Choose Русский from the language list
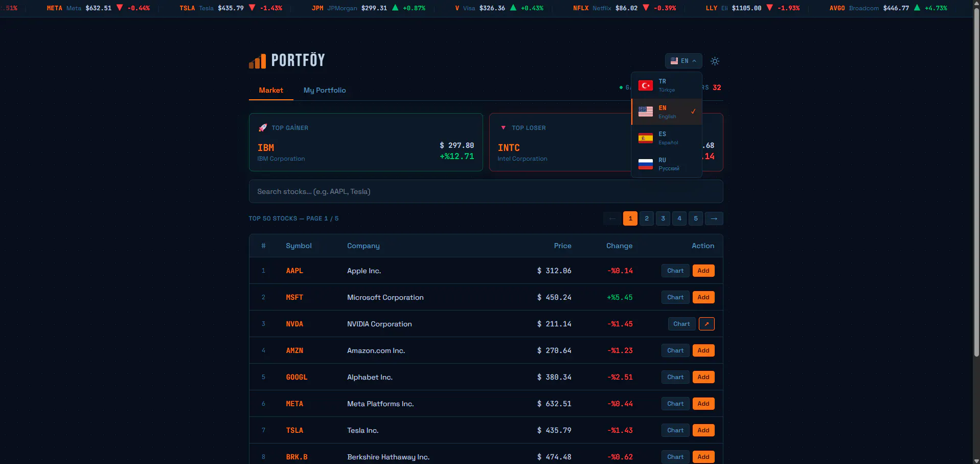The height and width of the screenshot is (464, 980). [x=667, y=164]
